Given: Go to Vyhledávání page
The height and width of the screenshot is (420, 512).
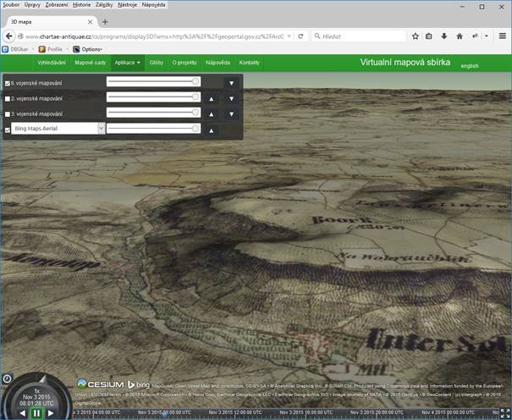Looking at the screenshot, I should [52, 63].
